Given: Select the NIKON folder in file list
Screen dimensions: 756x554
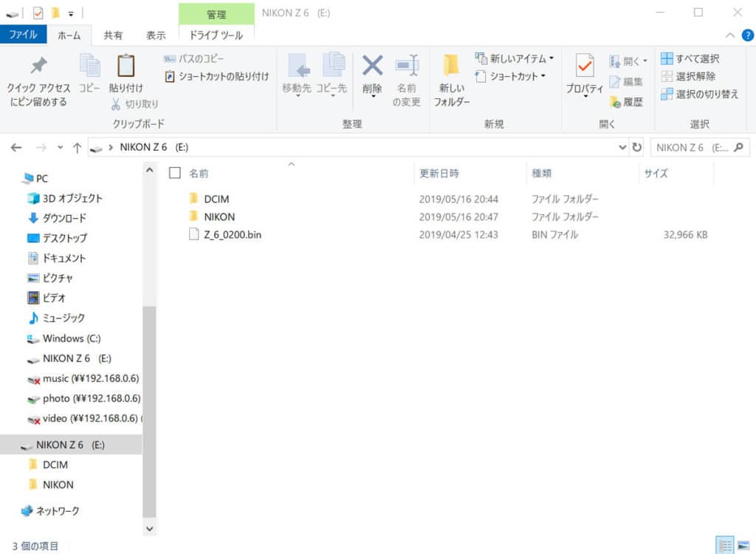Looking at the screenshot, I should click(219, 216).
